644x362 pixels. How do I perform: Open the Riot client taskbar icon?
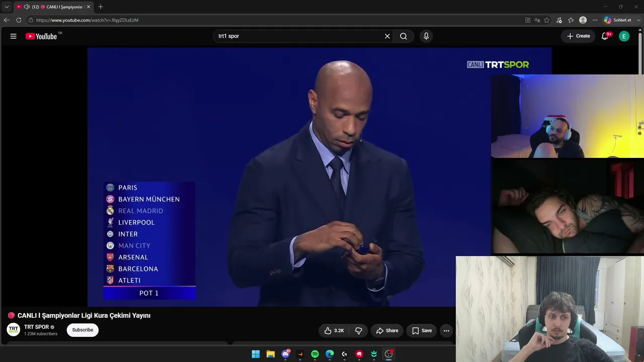359,354
